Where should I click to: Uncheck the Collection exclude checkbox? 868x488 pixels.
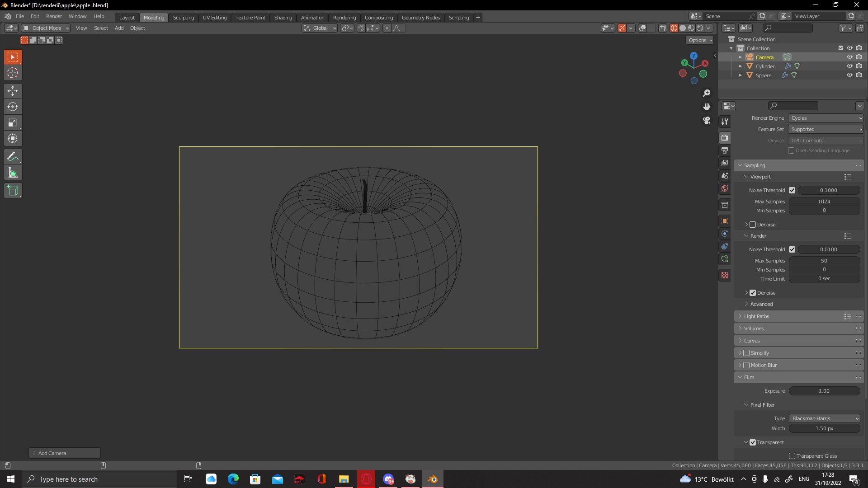[x=841, y=48]
